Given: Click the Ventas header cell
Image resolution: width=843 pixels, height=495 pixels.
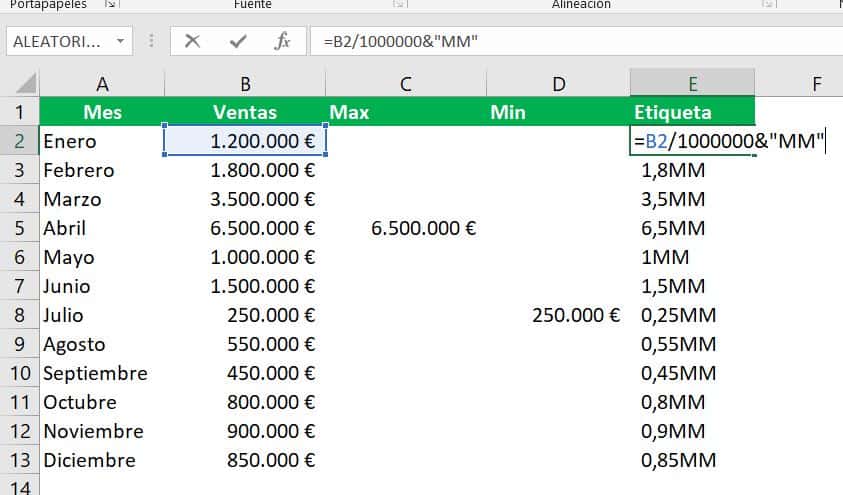Looking at the screenshot, I should (x=245, y=112).
